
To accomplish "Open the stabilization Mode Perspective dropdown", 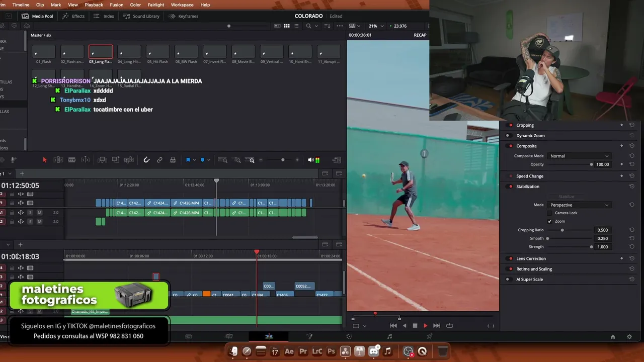I will [x=579, y=205].
